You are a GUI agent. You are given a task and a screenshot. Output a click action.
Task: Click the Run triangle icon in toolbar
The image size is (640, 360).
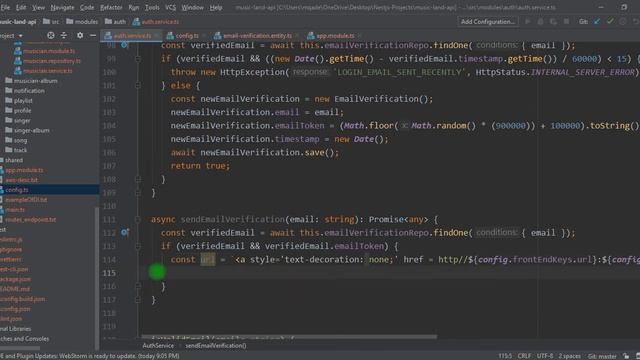coord(528,22)
